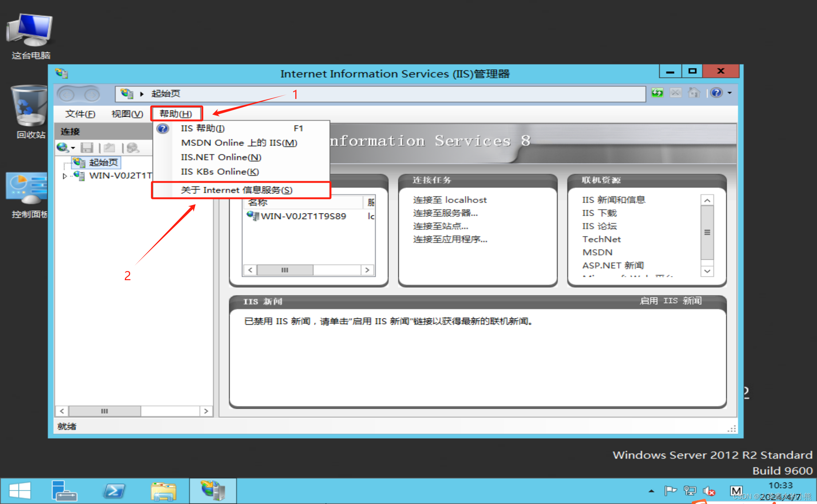Viewport: 817px width, 504px height.
Task: Open the help dropdown arrow beside question mark
Action: (x=730, y=93)
